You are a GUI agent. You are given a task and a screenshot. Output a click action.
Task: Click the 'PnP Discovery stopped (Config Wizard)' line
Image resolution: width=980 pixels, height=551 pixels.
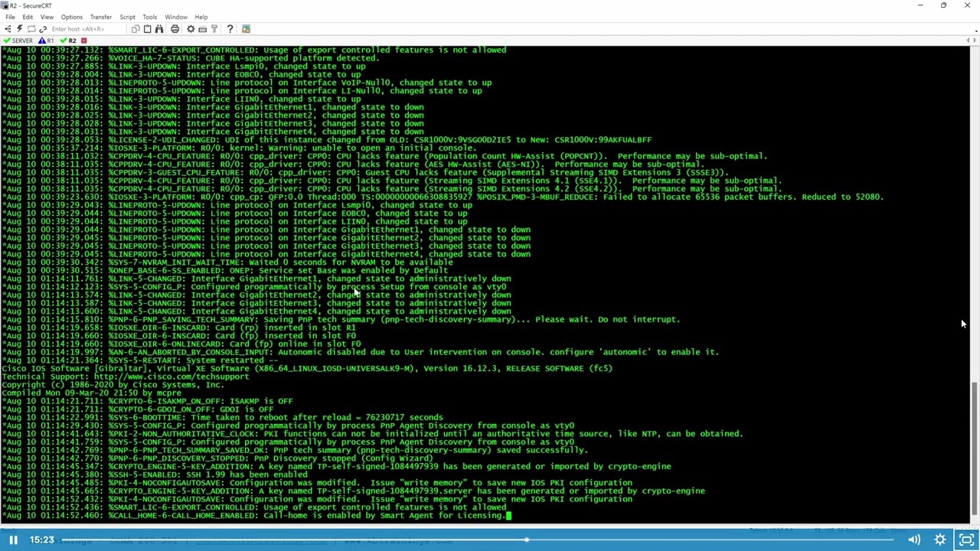click(x=217, y=458)
